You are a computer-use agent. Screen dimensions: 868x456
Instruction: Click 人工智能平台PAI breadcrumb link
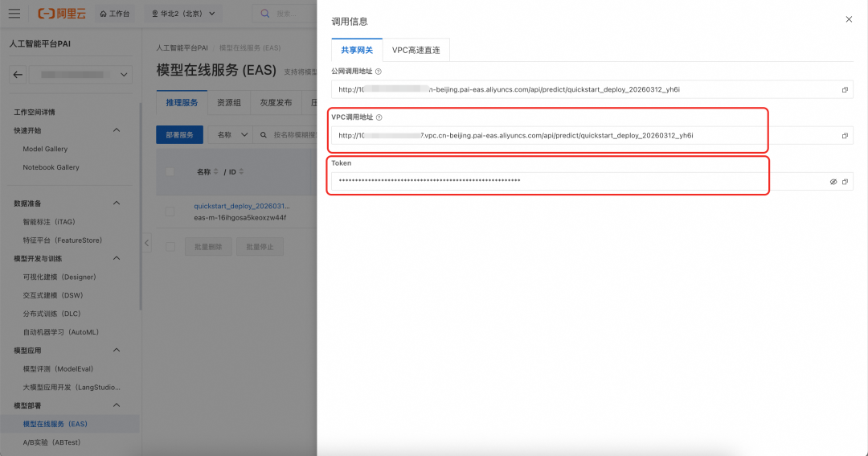(182, 48)
